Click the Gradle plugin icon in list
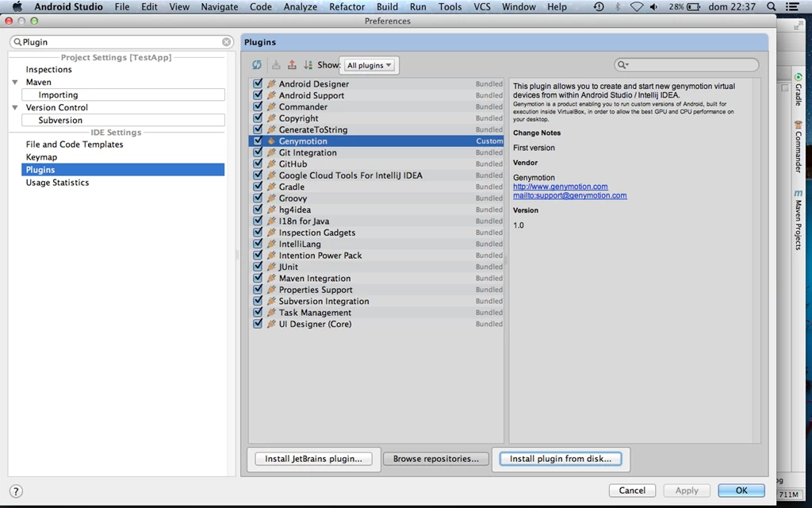The image size is (812, 508). [271, 187]
